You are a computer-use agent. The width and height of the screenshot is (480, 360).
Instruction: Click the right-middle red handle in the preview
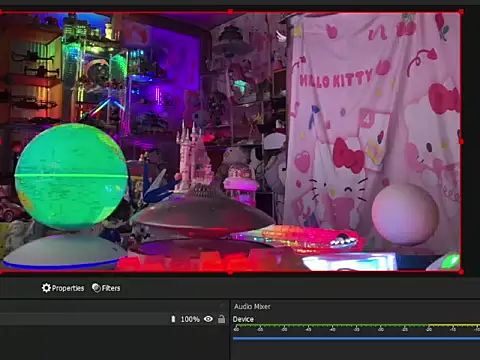tap(461, 142)
